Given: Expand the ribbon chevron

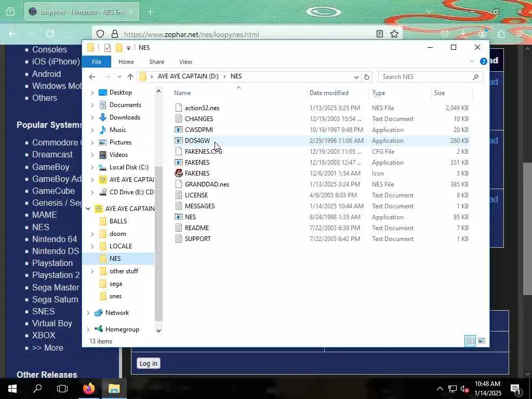Looking at the screenshot, I should (x=472, y=61).
